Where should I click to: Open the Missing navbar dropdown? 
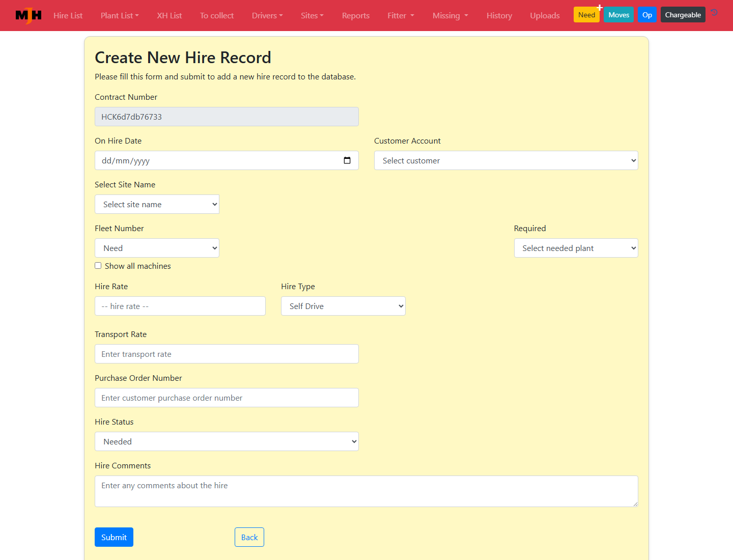450,16
